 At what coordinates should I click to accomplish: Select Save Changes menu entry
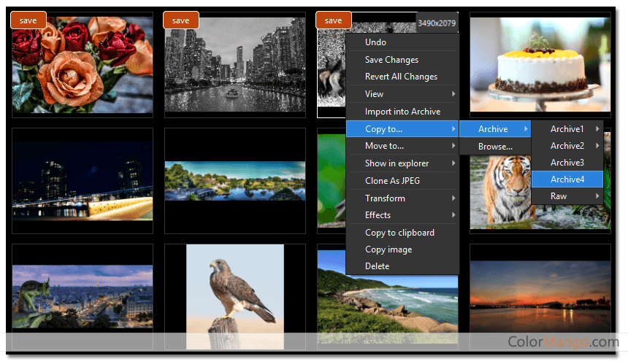point(402,60)
